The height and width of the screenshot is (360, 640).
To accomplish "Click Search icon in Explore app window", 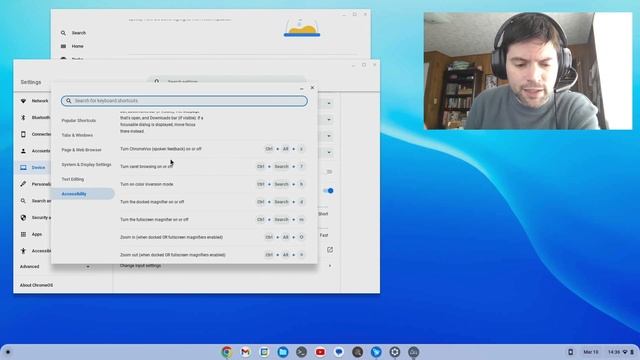I will (x=63, y=33).
